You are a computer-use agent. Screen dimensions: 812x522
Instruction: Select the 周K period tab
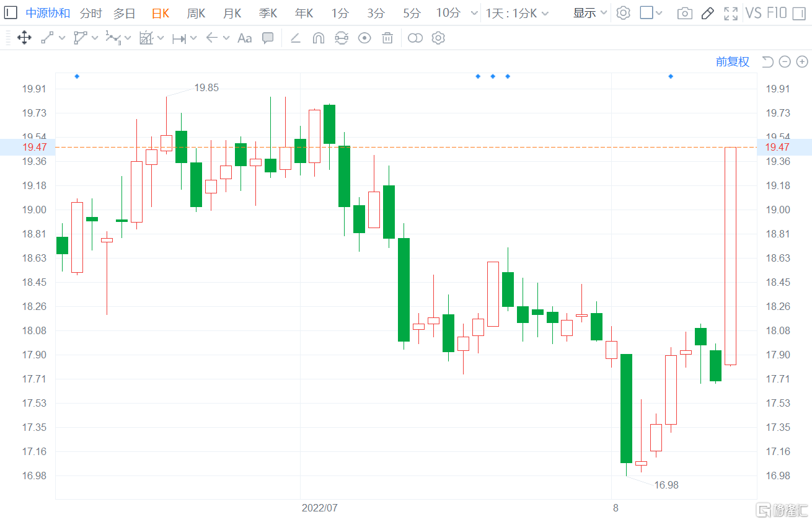pyautogui.click(x=196, y=13)
